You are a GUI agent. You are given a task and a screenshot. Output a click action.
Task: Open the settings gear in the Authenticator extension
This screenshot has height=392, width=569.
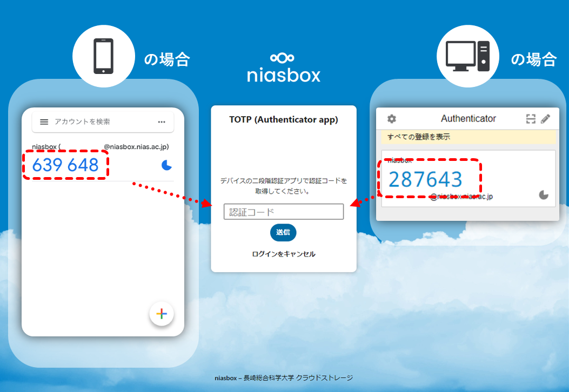pyautogui.click(x=392, y=119)
